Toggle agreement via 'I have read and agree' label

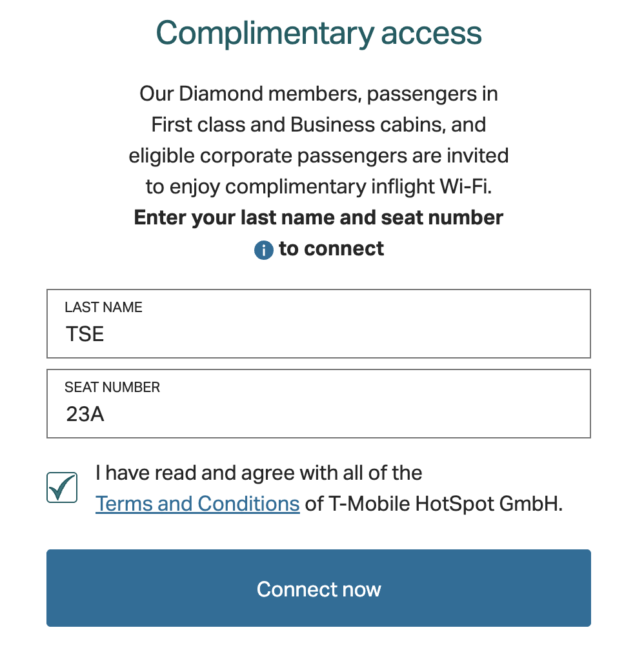tap(259, 473)
